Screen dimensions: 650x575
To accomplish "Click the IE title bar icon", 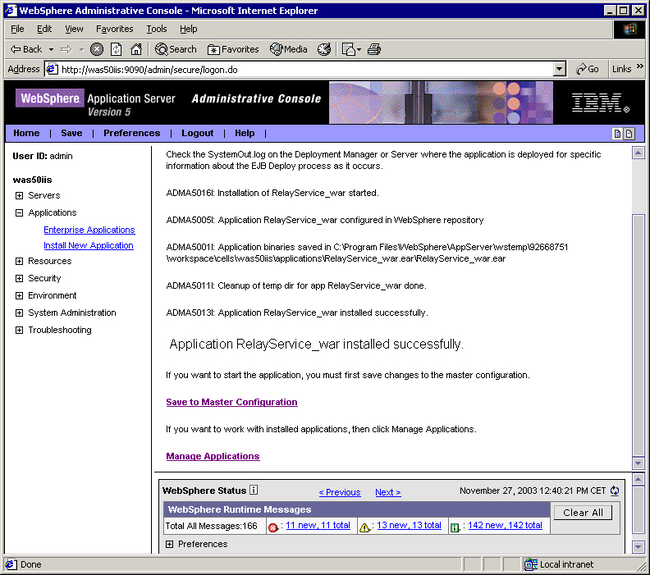I will [x=11, y=10].
